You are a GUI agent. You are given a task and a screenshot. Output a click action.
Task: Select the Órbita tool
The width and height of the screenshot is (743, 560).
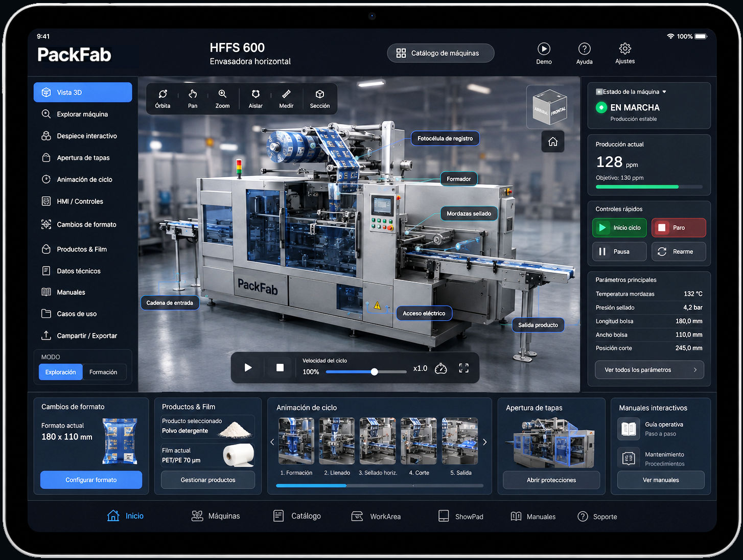pyautogui.click(x=162, y=99)
